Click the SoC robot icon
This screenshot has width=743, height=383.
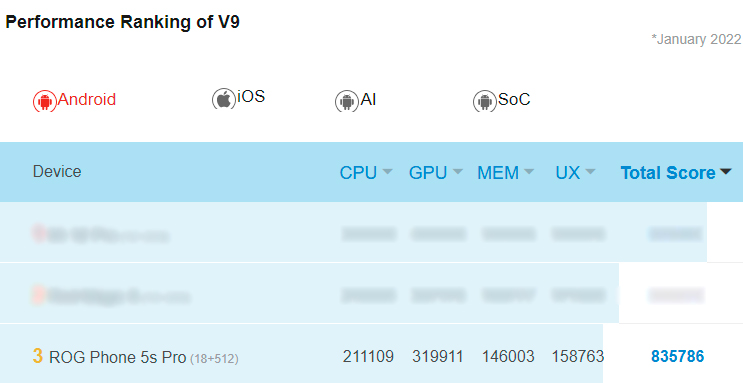click(485, 101)
